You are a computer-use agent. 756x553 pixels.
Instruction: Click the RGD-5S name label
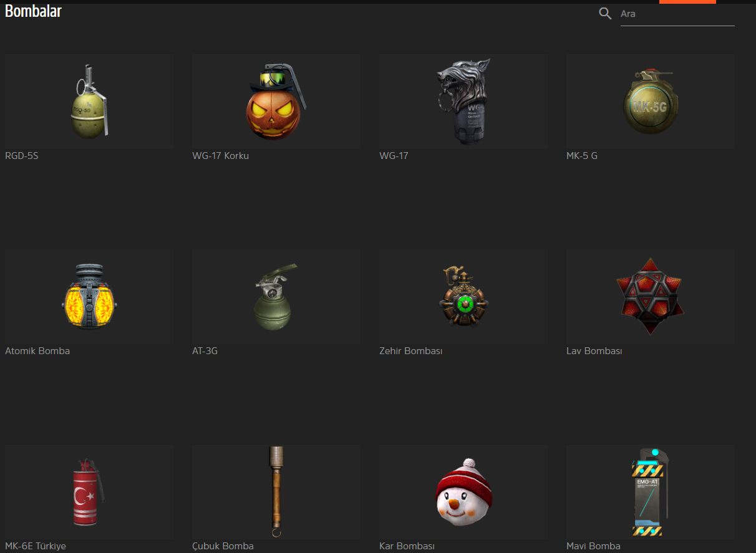tap(22, 156)
